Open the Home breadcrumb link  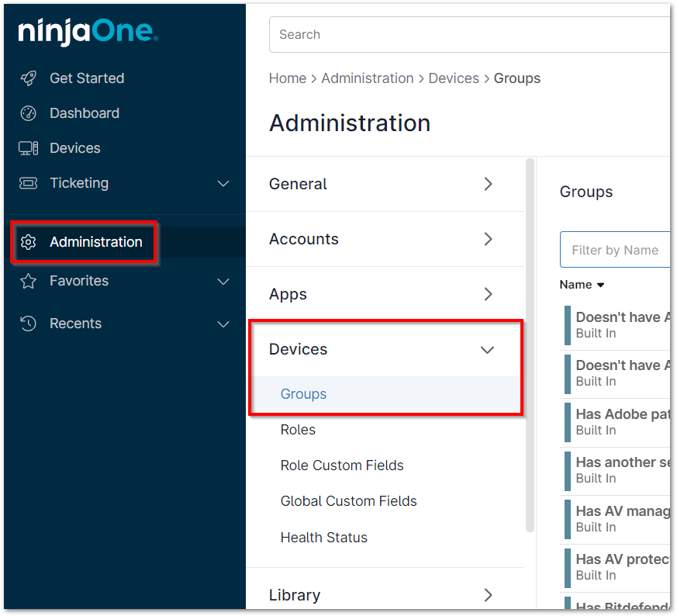click(x=288, y=78)
